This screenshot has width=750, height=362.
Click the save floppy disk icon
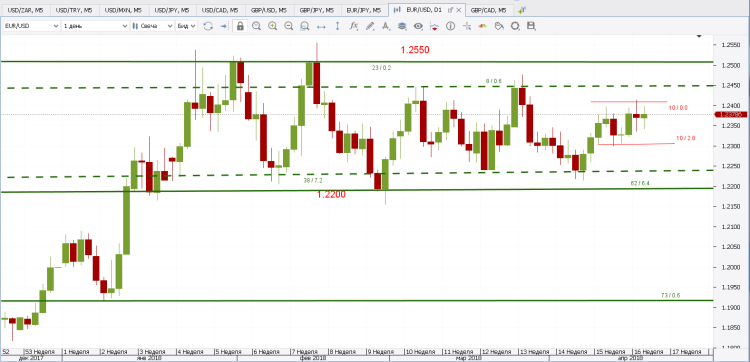click(x=531, y=26)
